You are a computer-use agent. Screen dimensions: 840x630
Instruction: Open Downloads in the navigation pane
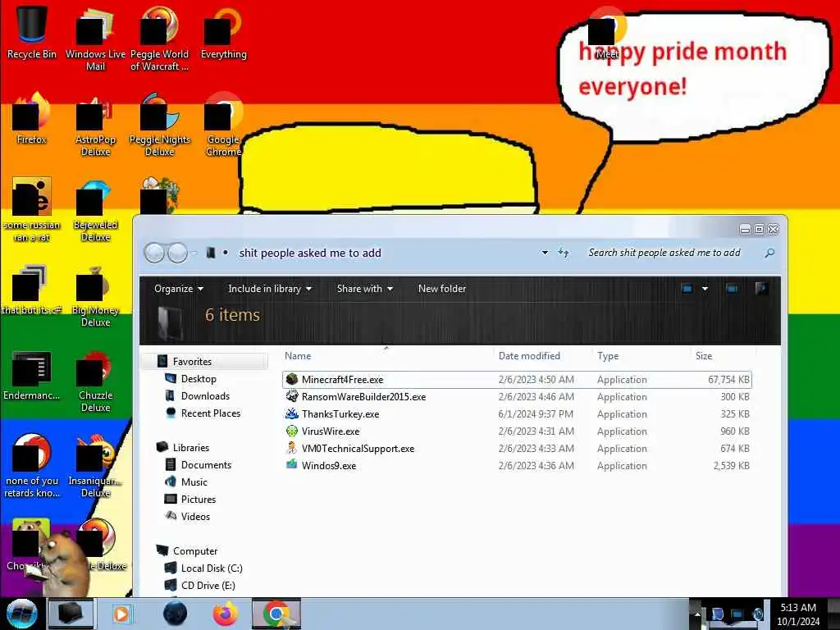click(205, 396)
